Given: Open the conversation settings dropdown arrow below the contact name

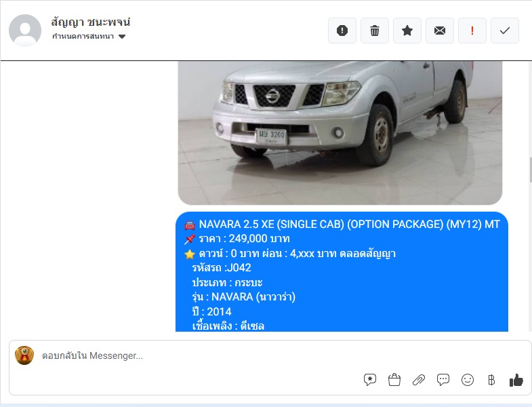Looking at the screenshot, I should coord(122,37).
